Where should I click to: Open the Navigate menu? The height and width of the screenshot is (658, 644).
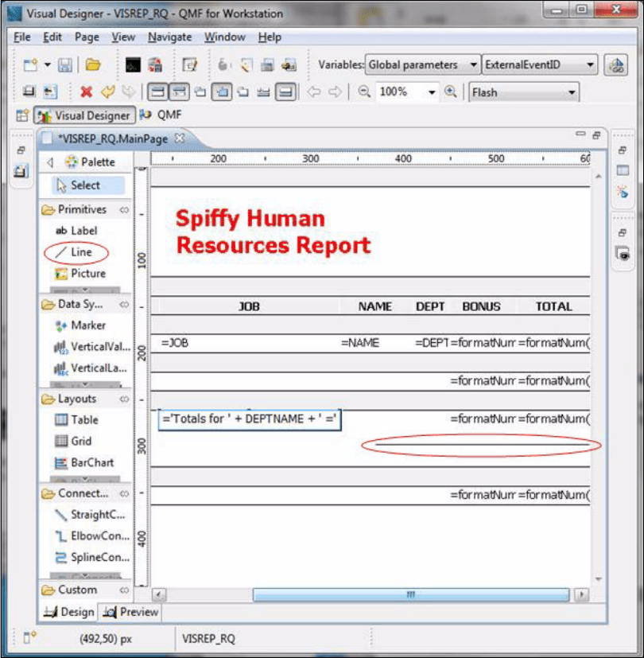pos(171,37)
